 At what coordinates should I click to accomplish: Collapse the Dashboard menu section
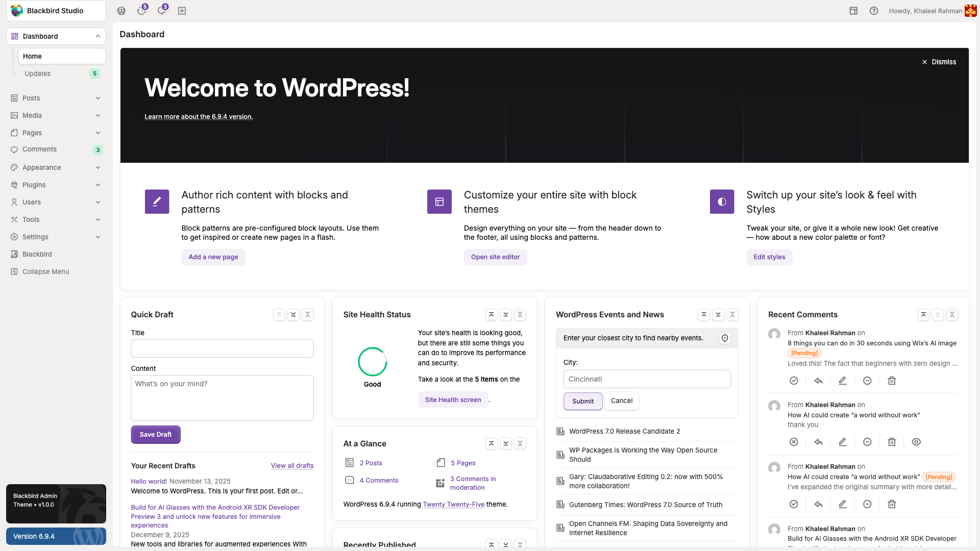[98, 36]
